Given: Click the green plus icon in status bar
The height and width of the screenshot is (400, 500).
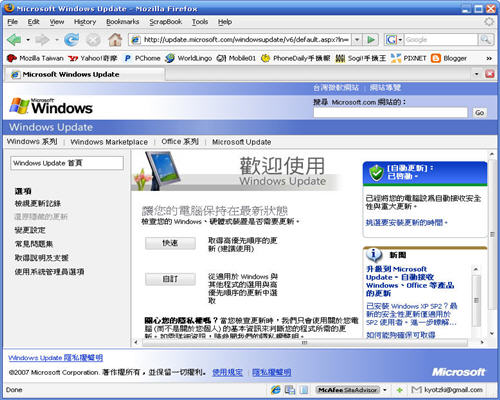Looking at the screenshot, I should click(x=400, y=390).
